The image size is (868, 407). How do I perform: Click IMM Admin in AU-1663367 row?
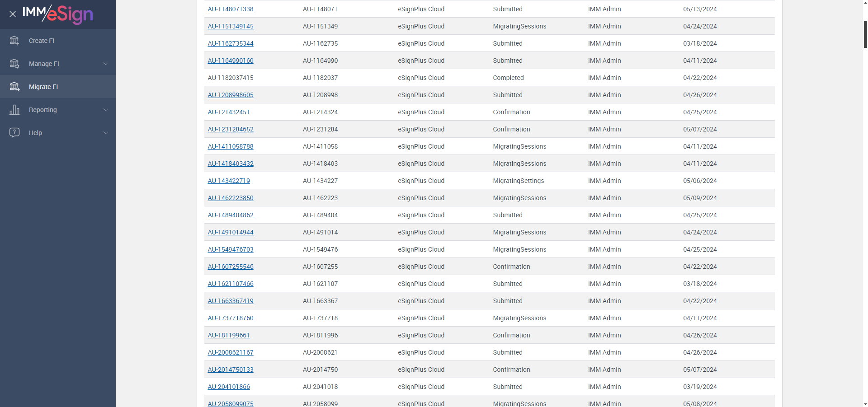[604, 301]
